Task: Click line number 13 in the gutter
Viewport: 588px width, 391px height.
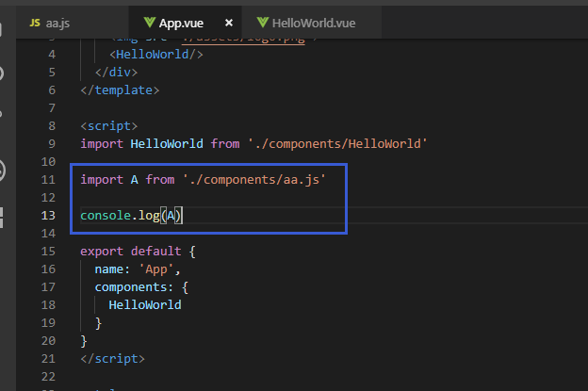Action: (x=48, y=216)
